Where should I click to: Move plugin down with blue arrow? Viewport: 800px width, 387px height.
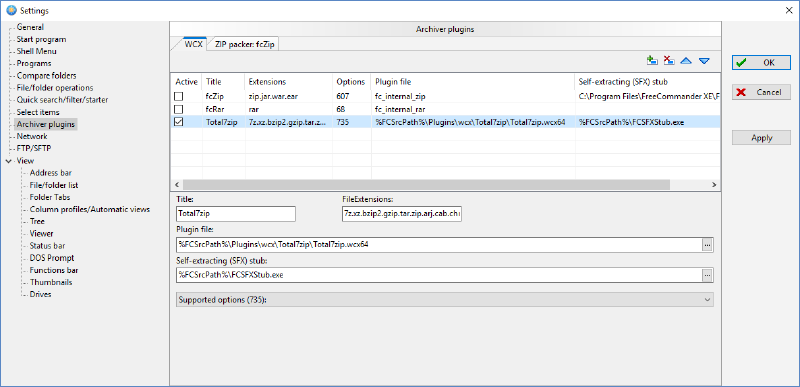pyautogui.click(x=704, y=61)
